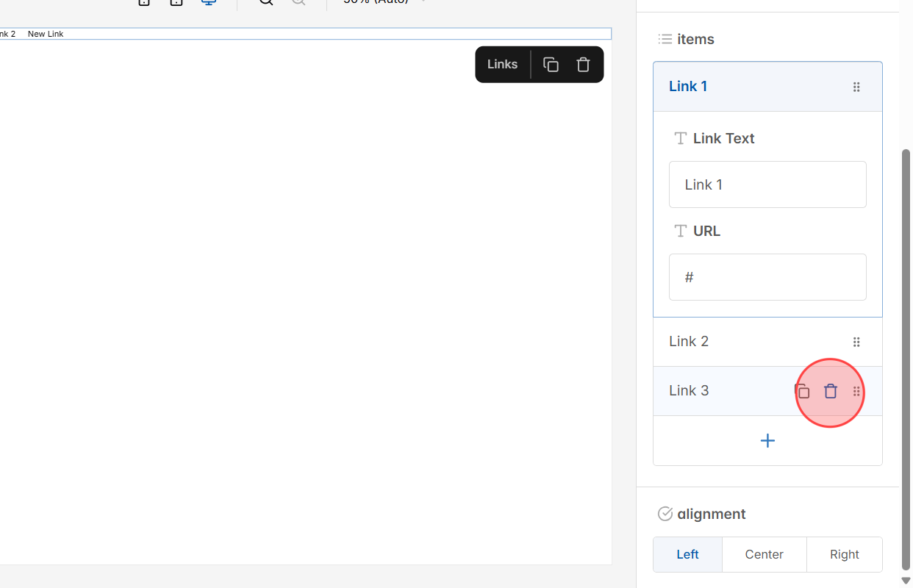
Task: Collapse the Link 1 item panel
Action: click(688, 86)
